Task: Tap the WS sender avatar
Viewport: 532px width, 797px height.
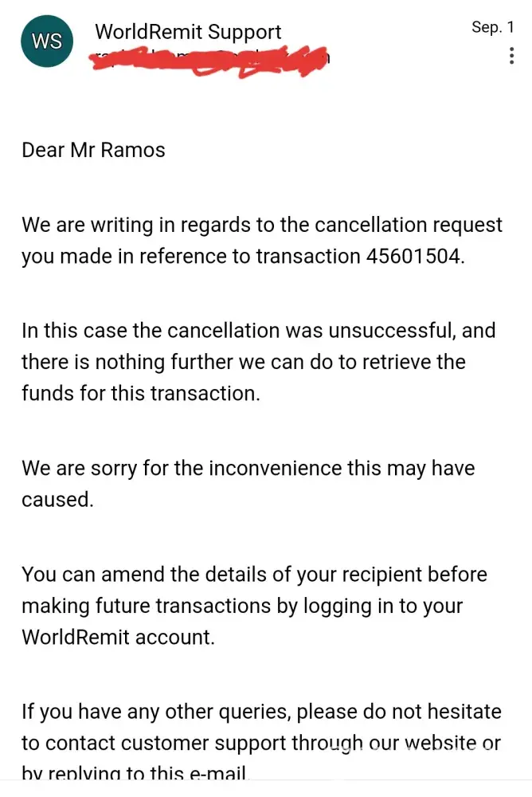Action: coord(47,41)
